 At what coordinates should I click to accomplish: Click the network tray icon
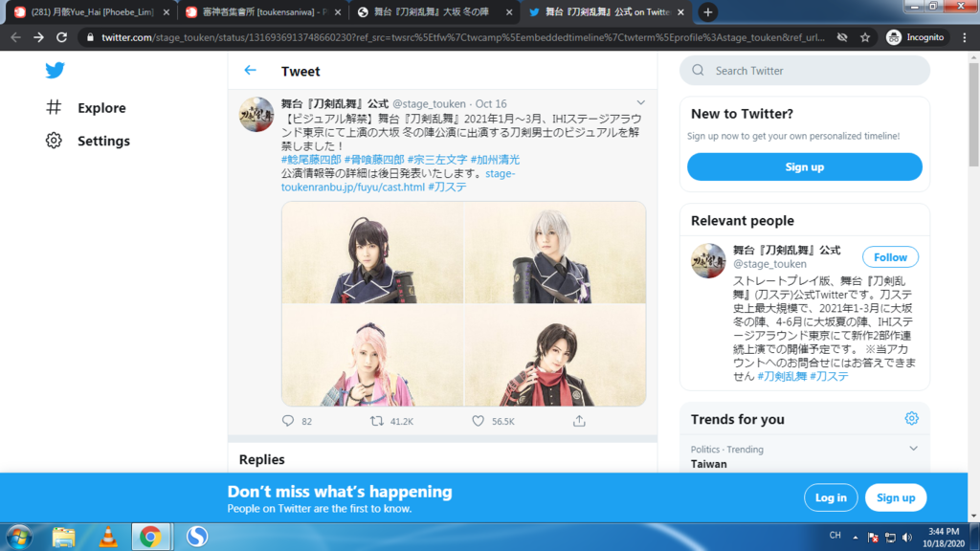pyautogui.click(x=891, y=538)
